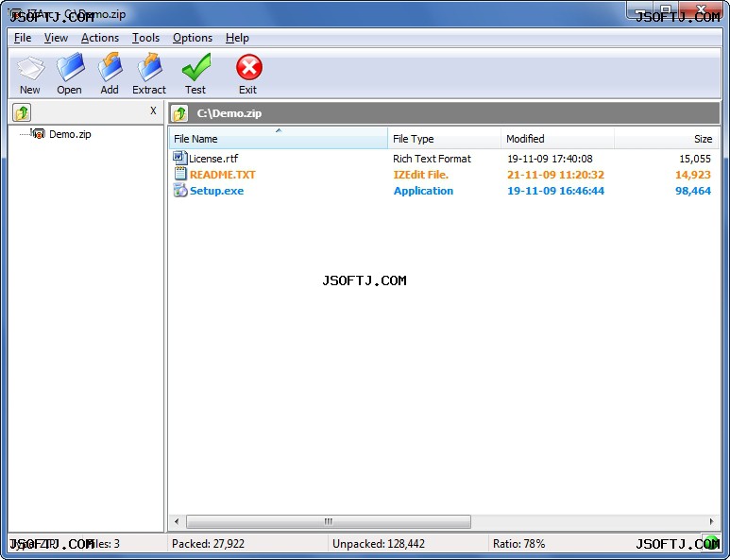
Task: Sort by the File Type column header
Action: pos(444,138)
